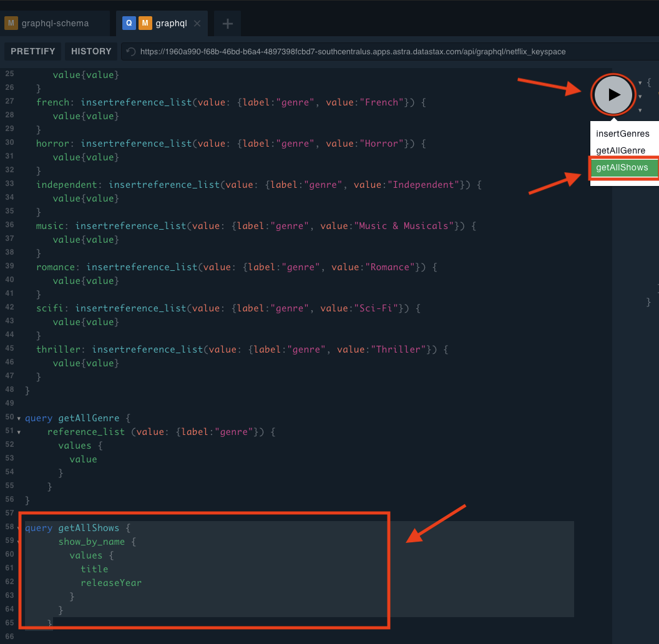The image size is (659, 644).
Task: Select getAllGenre from the operation list
Action: pos(620,150)
